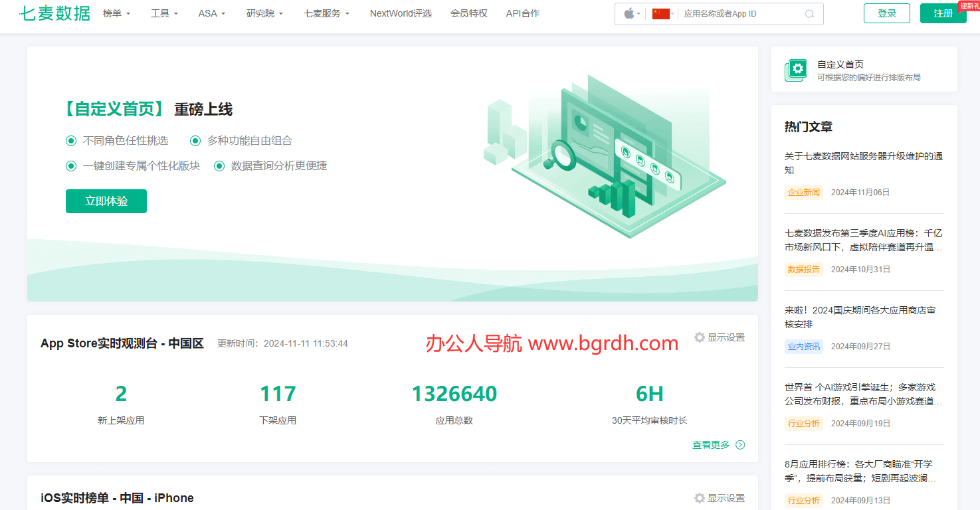Click the 登录 button

coord(887,13)
